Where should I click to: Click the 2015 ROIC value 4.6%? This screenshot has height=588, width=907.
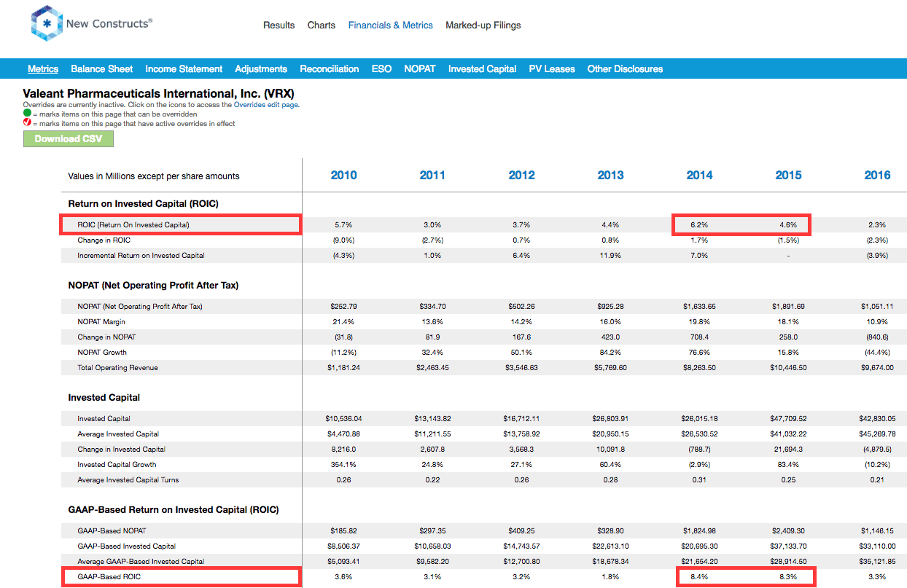(x=789, y=224)
